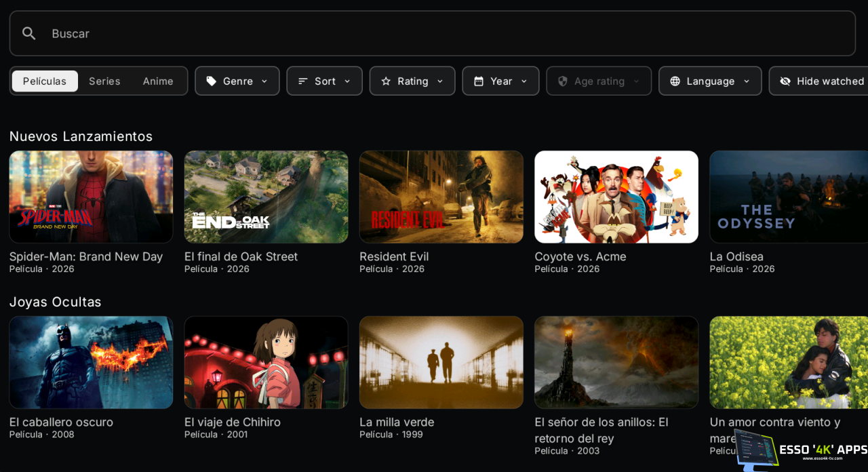The width and height of the screenshot is (868, 472).
Task: Toggle the Hide watched filter
Action: pyautogui.click(x=818, y=81)
